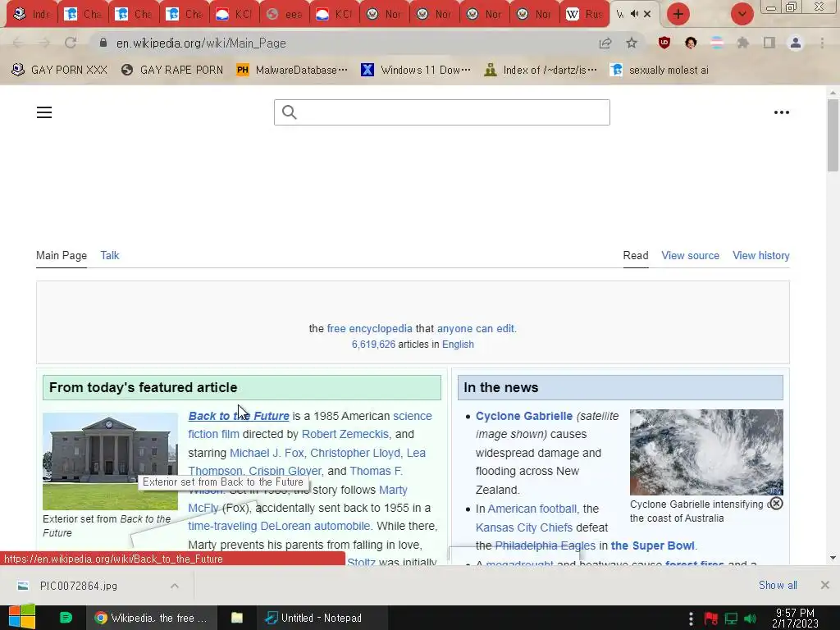The image size is (840, 630).
Task: Open 'the Super Bowl' link
Action: coord(652,546)
